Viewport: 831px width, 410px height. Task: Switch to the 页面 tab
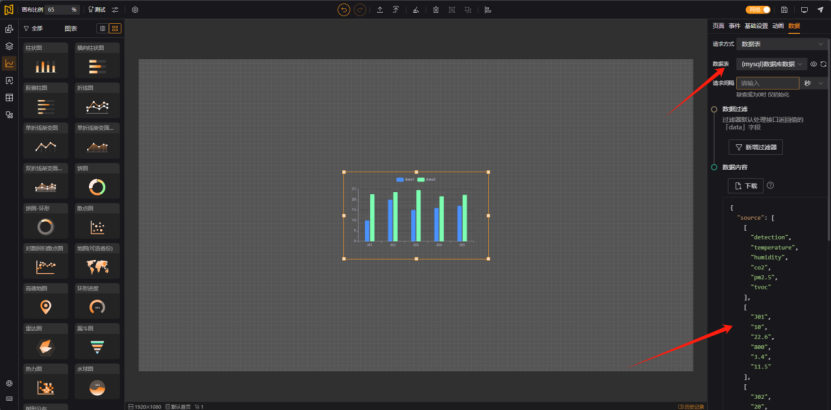718,25
